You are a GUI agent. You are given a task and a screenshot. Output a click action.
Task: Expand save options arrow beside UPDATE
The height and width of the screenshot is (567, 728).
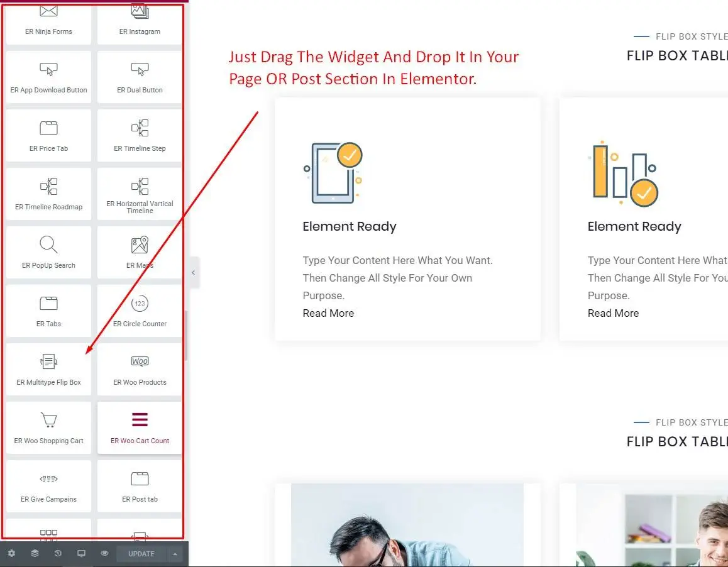tap(175, 554)
